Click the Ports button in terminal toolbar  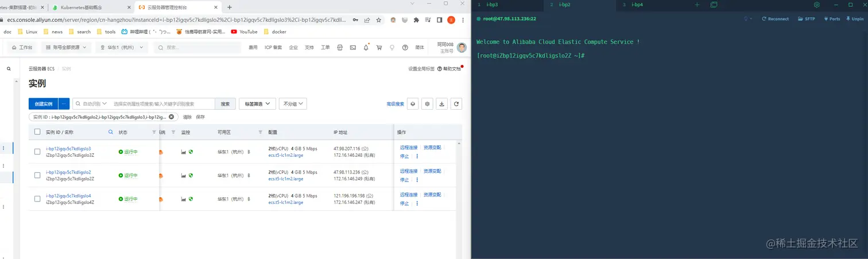(832, 19)
